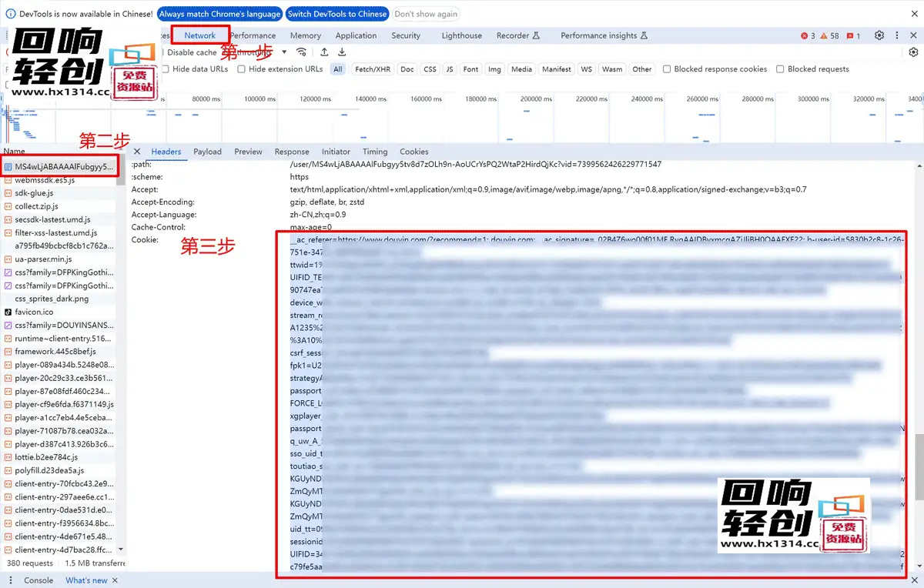
Task: Open Network panel settings gear
Action: (x=914, y=52)
